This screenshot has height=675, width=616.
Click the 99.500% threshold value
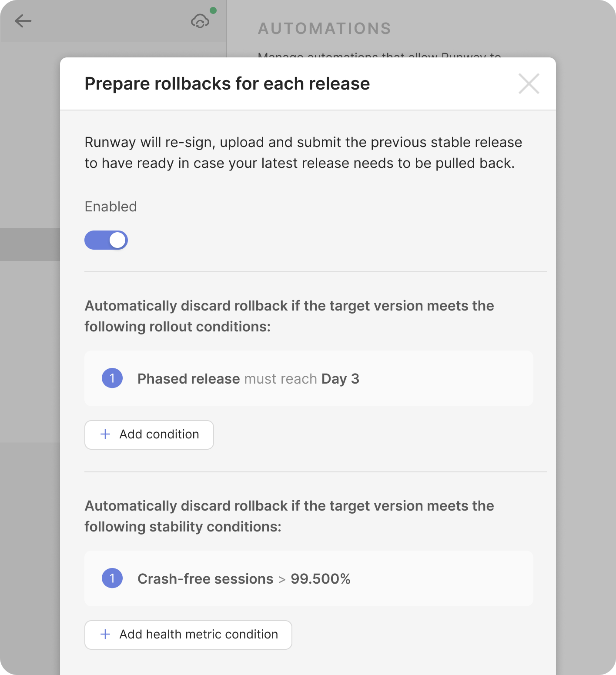tap(321, 579)
